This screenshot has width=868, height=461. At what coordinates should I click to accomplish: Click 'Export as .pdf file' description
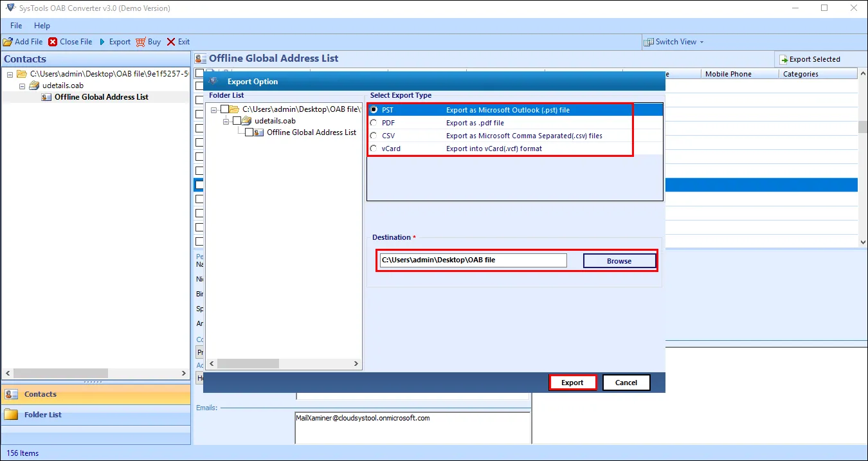(x=475, y=123)
